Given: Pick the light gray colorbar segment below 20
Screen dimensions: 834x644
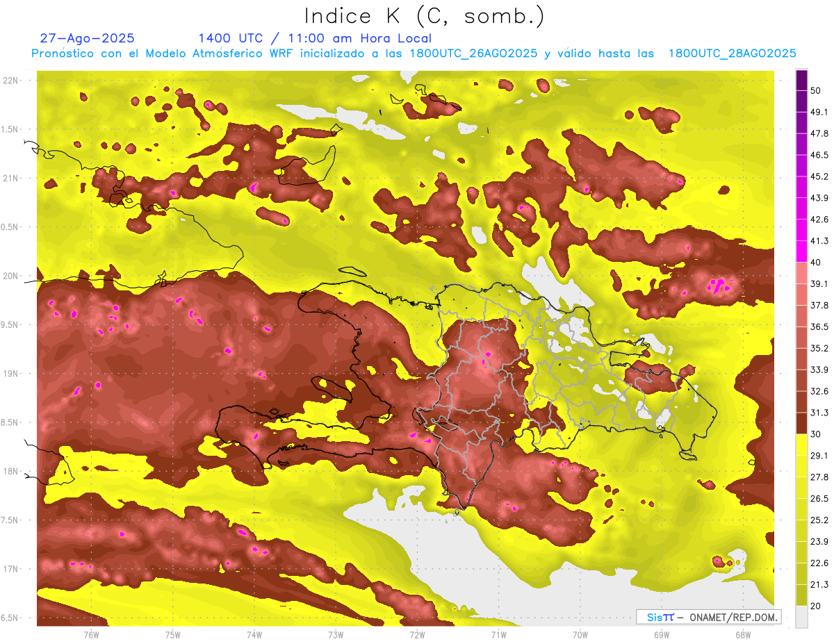Looking at the screenshot, I should pos(801,617).
